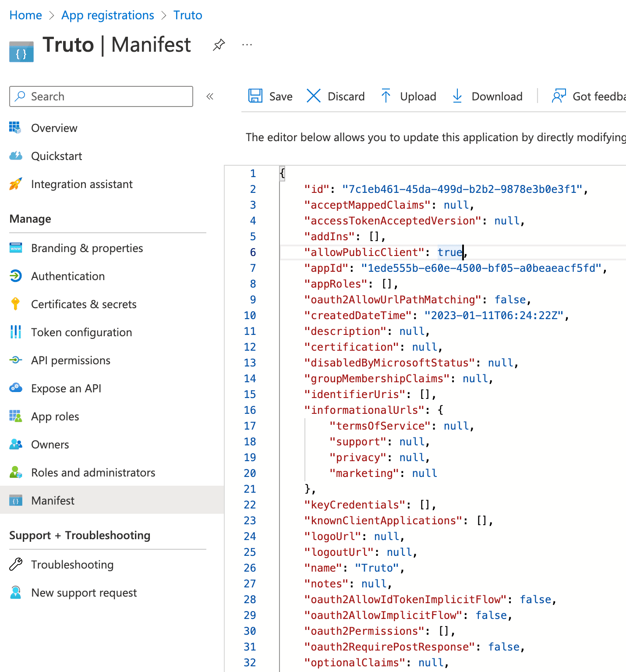Open Token configuration via its icon
This screenshot has width=626, height=672.
point(16,332)
